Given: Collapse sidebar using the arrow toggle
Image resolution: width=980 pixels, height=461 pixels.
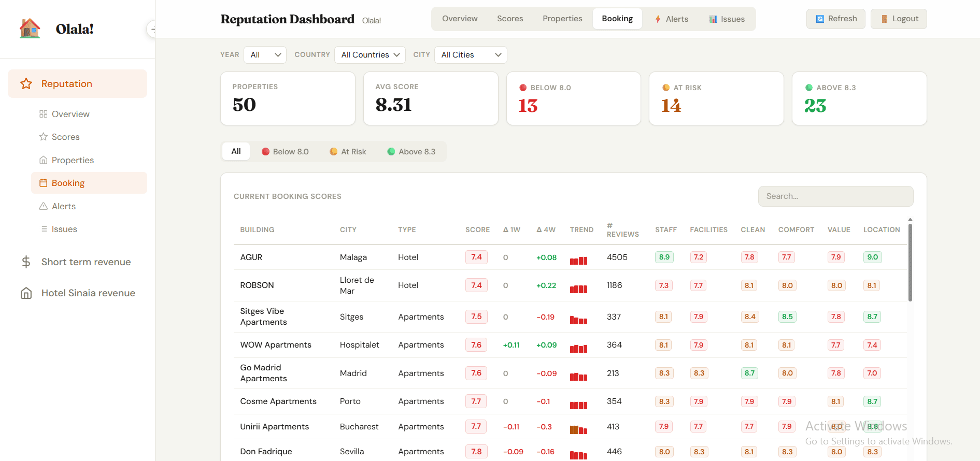Looking at the screenshot, I should (x=152, y=29).
